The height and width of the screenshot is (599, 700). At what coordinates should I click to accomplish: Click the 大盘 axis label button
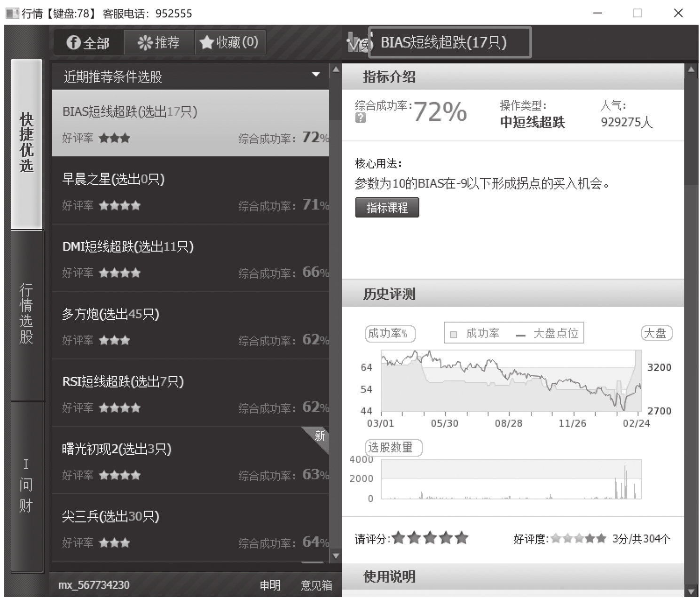[656, 334]
